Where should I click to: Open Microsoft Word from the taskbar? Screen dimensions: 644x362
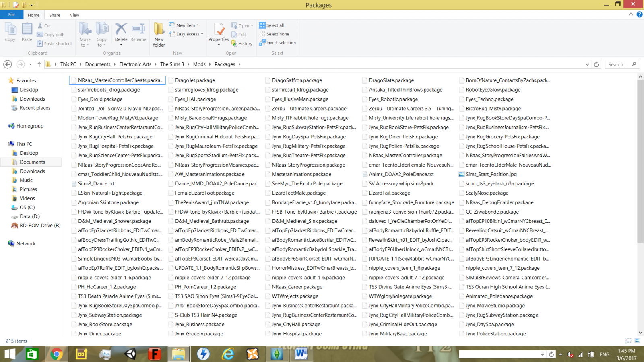pyautogui.click(x=301, y=354)
